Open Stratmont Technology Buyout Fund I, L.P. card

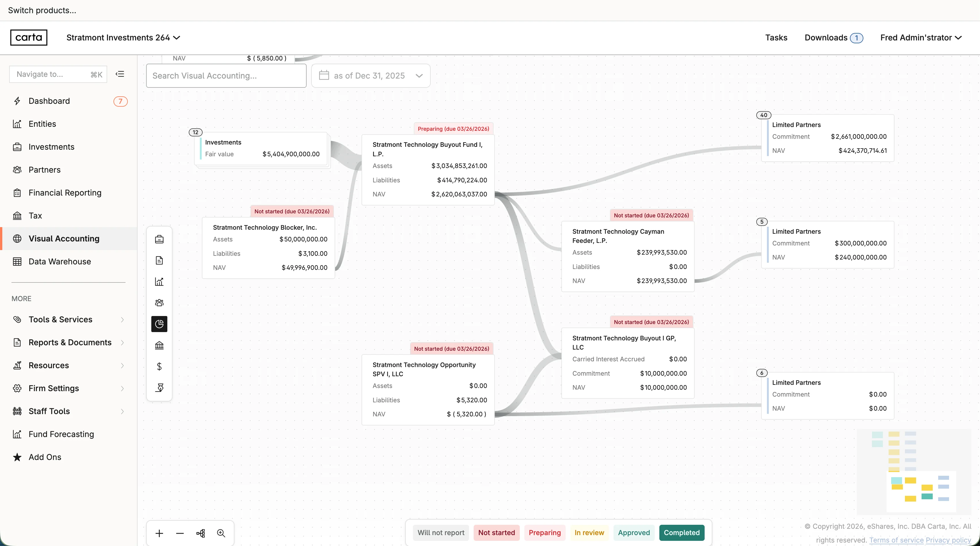point(428,170)
